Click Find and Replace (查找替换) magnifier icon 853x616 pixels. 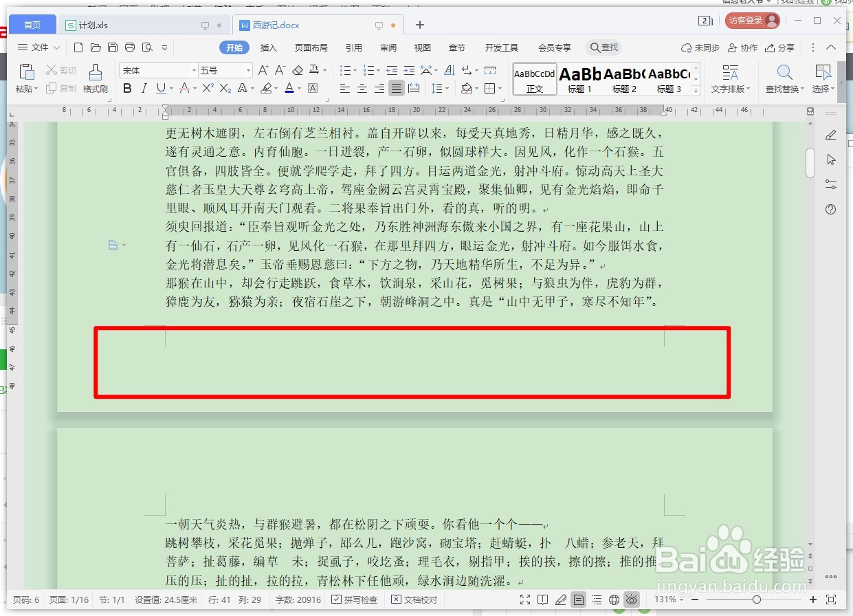pyautogui.click(x=785, y=72)
